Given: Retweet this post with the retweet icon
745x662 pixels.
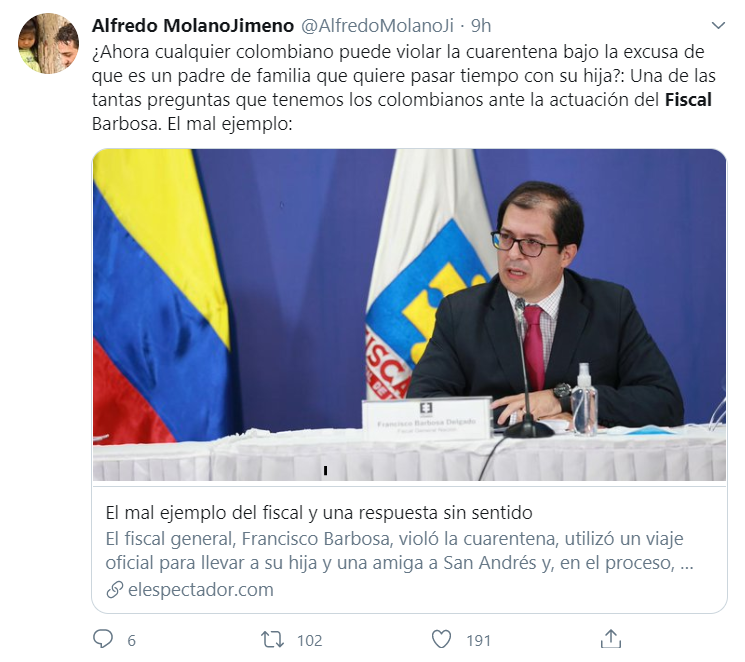Looking at the screenshot, I should point(273,640).
